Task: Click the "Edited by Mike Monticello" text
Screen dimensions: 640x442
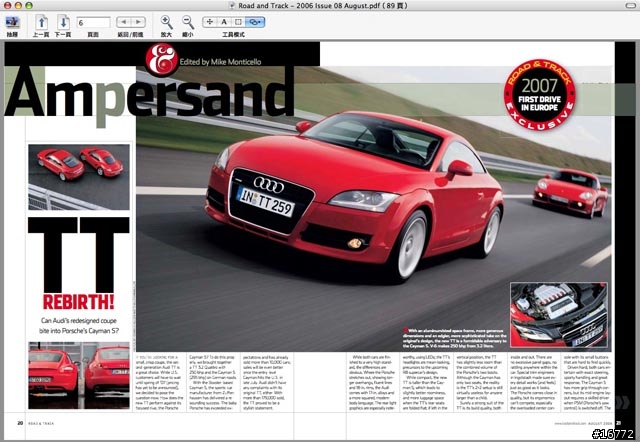Action: click(220, 62)
